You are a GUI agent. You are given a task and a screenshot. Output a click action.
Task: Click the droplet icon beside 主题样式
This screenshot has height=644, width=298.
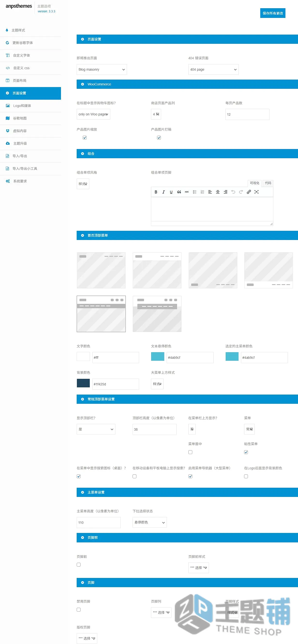[7, 30]
